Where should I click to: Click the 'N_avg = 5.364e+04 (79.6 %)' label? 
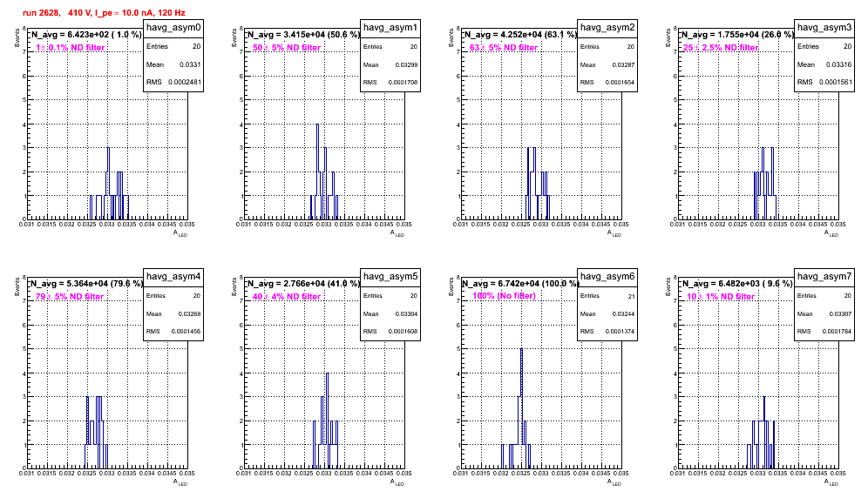[x=86, y=283]
